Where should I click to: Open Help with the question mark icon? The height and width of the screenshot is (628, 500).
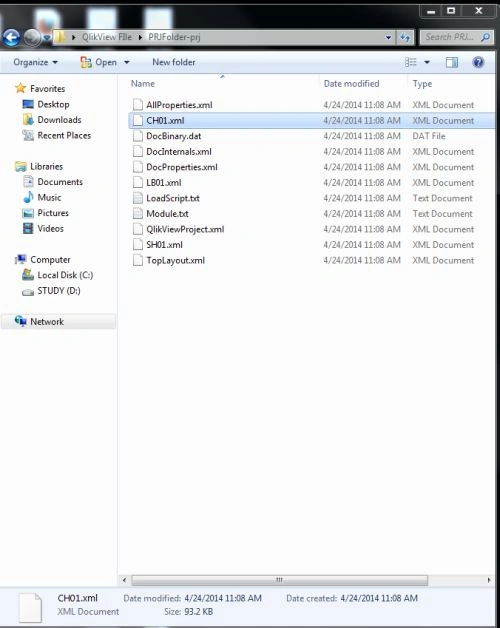pos(478,62)
